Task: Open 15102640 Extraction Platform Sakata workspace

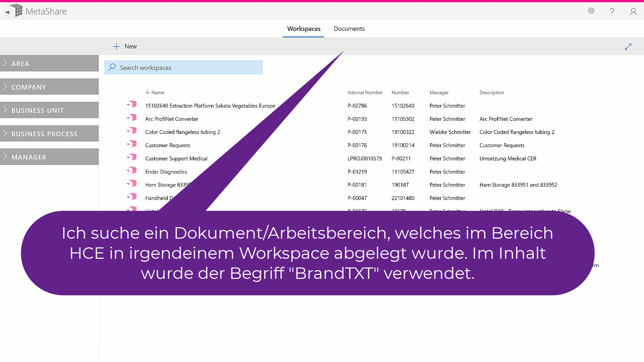Action: point(210,106)
